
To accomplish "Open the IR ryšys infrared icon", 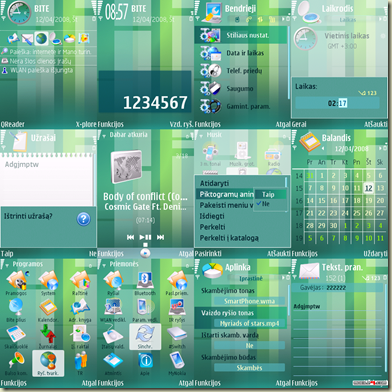I will [177, 307].
